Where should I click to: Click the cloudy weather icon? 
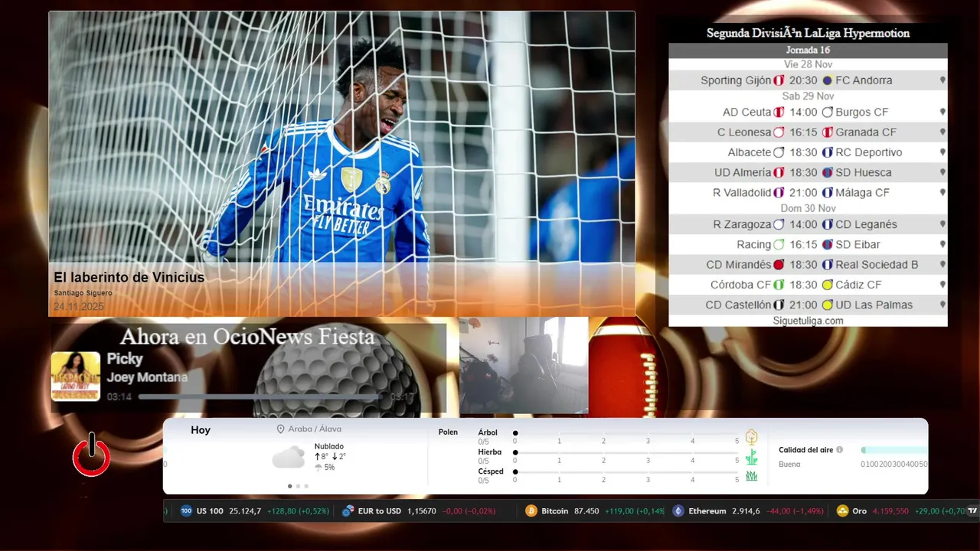click(x=289, y=458)
